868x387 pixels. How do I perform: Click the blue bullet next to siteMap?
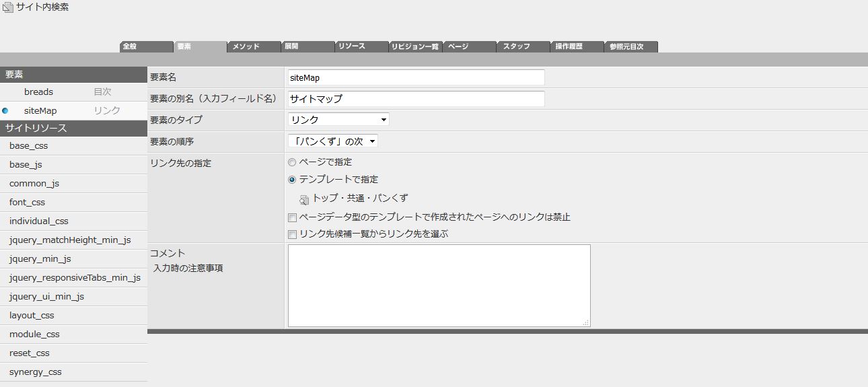[x=5, y=110]
